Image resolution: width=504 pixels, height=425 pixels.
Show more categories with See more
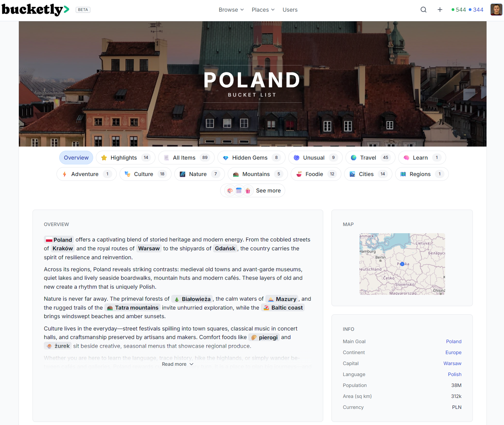click(x=253, y=190)
